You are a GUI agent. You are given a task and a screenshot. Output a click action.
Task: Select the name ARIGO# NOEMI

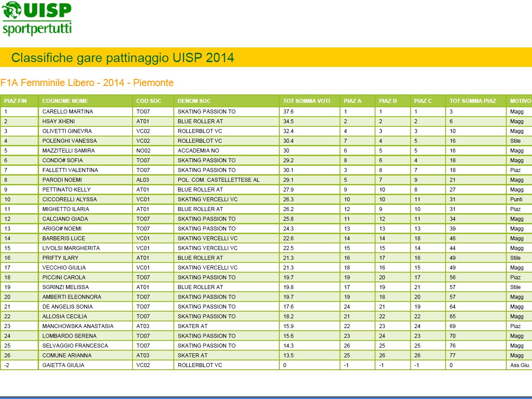62,229
